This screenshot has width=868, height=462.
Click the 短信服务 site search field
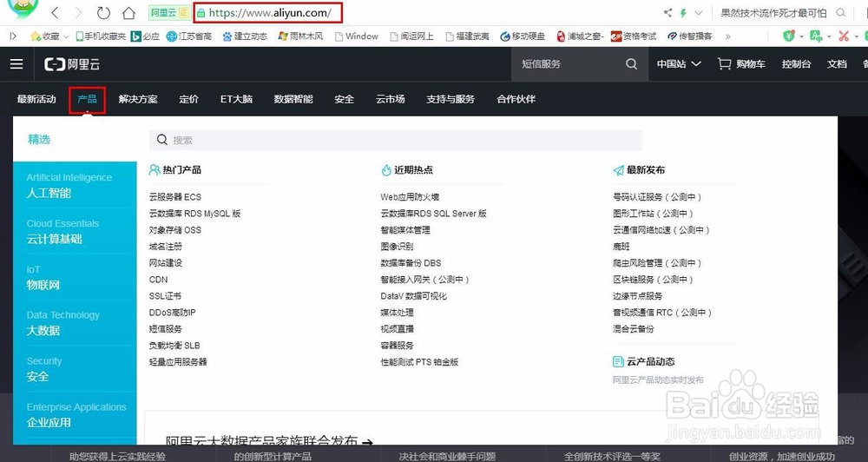click(565, 64)
